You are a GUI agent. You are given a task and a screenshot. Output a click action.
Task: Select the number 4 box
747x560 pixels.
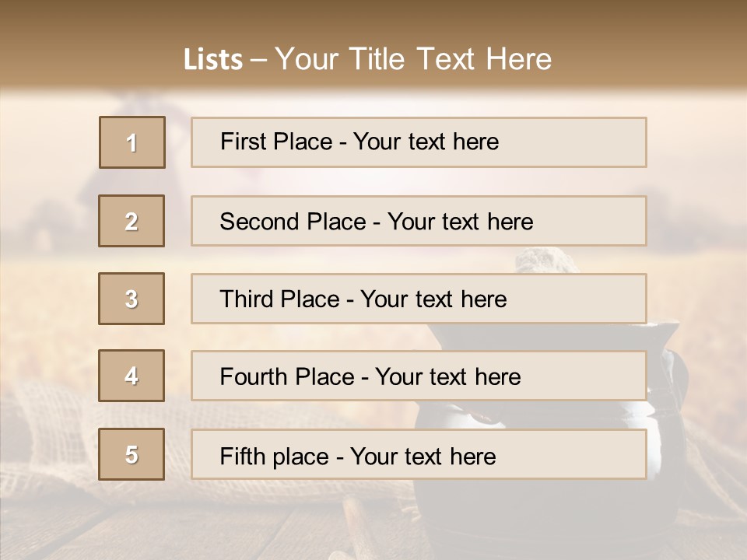coord(132,376)
